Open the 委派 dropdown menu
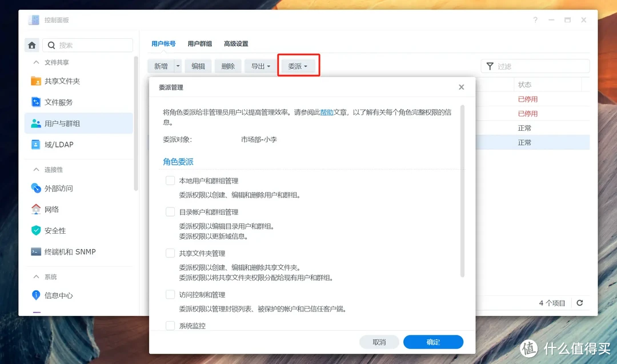Viewport: 617px width, 364px height. pos(298,66)
